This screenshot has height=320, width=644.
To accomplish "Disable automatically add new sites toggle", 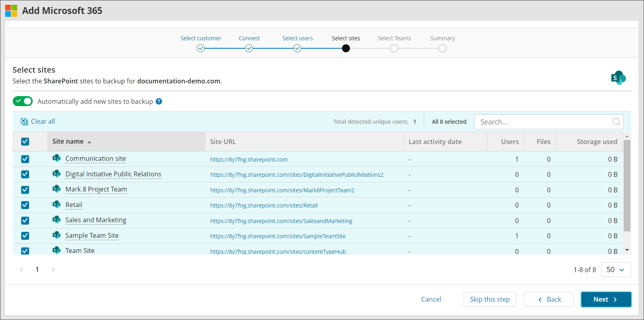I will pos(23,101).
